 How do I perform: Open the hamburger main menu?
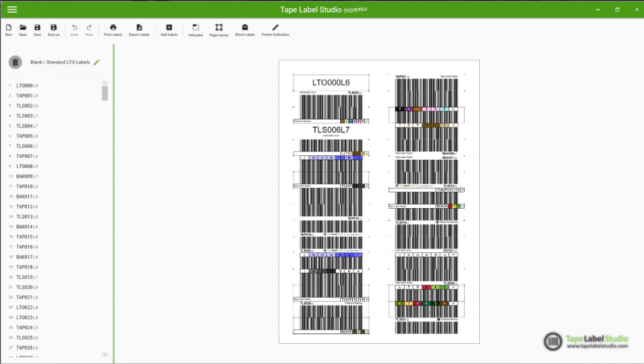(12, 9)
